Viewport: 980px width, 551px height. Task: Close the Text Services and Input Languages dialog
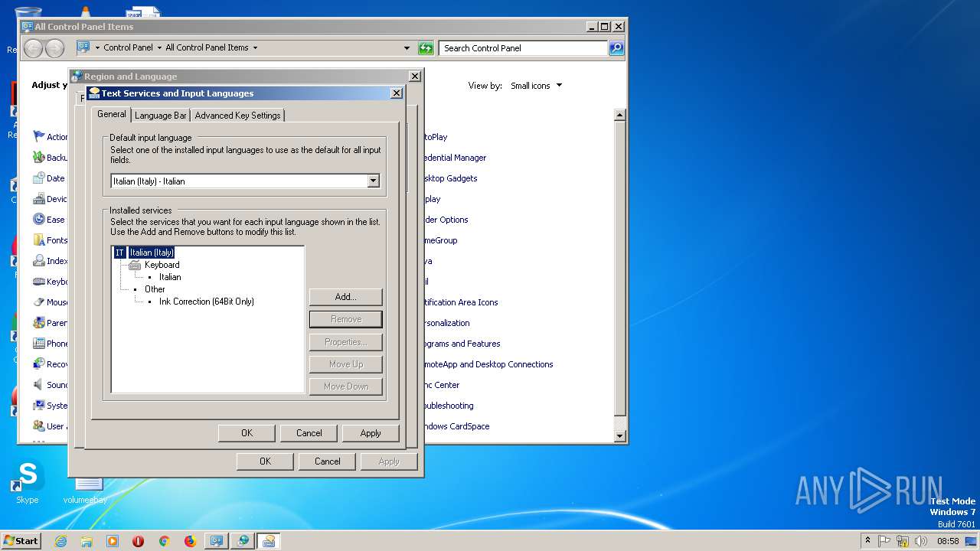coord(396,93)
